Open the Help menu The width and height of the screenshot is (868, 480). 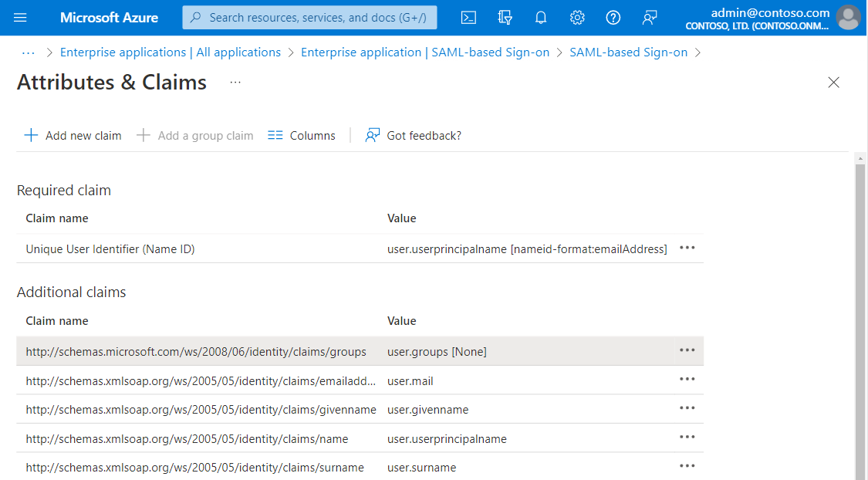tap(613, 17)
